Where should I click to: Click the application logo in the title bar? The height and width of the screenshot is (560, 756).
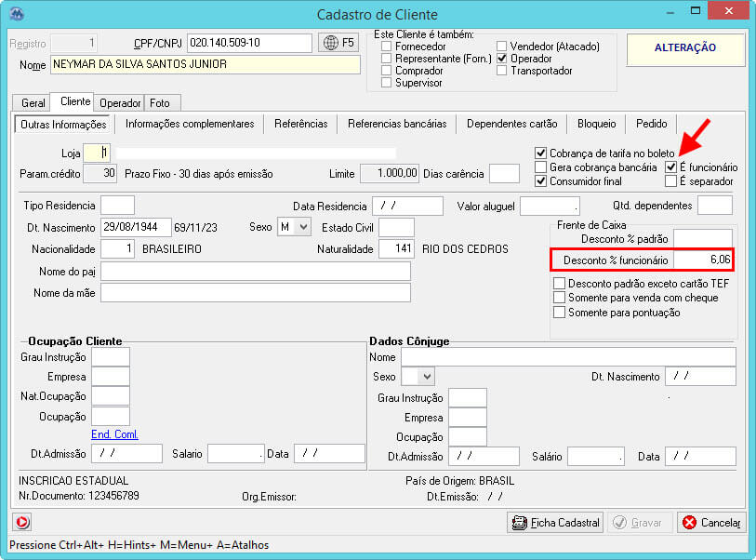(x=17, y=14)
